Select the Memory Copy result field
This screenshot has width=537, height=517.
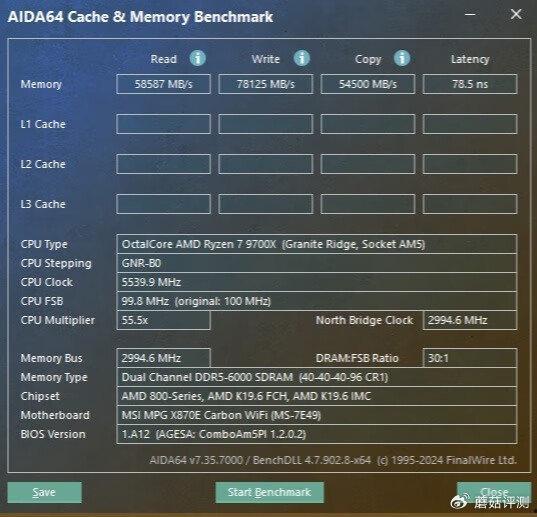[x=368, y=84]
